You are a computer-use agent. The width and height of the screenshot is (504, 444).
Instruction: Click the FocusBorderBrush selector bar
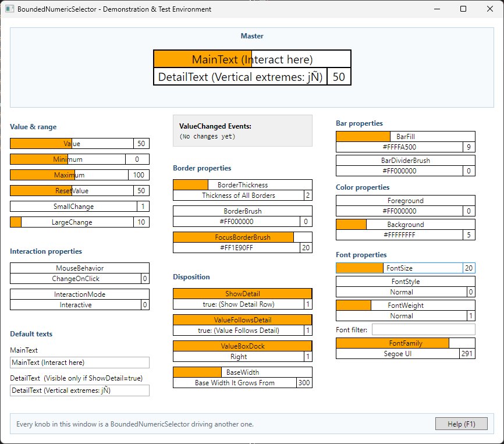pos(243,237)
